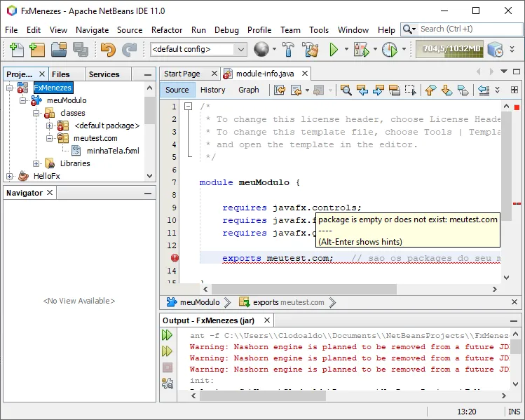Toggle the Source view button

point(177,90)
